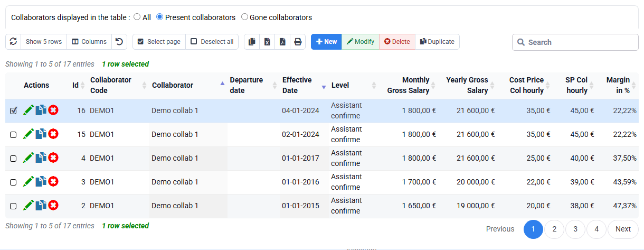Duplicate row Id 3 via copy icon
This screenshot has width=644, height=250.
(41, 182)
